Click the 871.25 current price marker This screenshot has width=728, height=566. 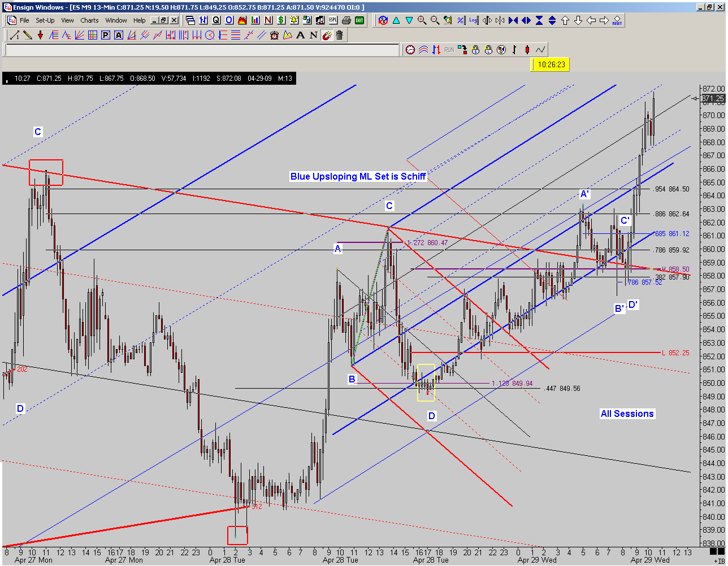pos(713,98)
